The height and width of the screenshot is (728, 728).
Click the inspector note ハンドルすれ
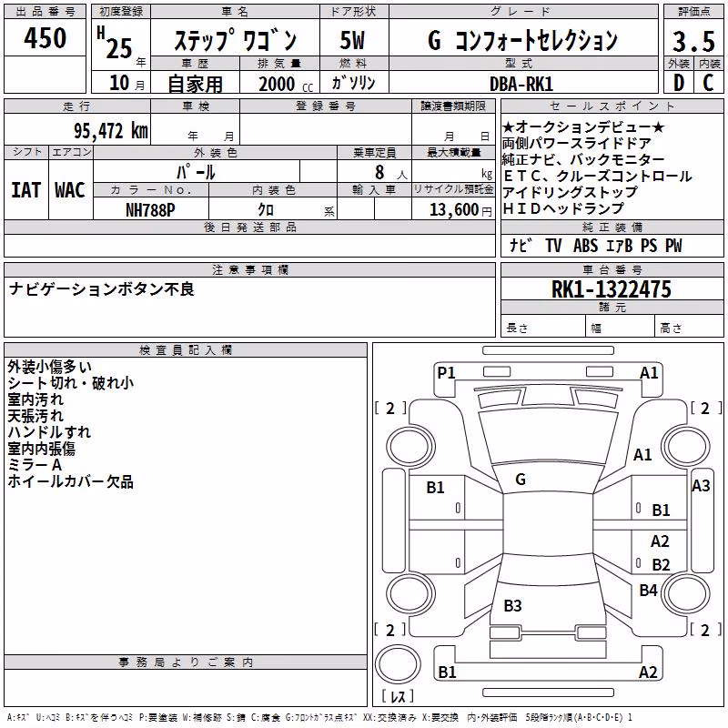[49, 431]
